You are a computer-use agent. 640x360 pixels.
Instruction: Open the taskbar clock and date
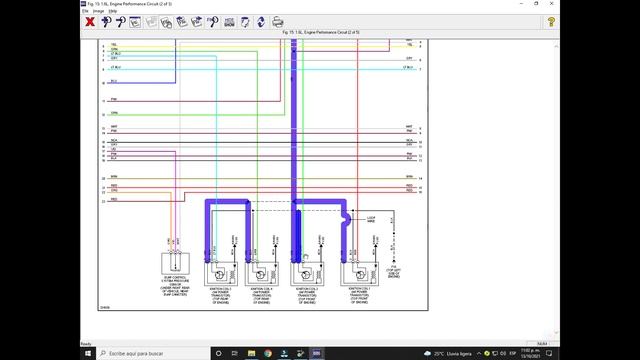pos(530,353)
